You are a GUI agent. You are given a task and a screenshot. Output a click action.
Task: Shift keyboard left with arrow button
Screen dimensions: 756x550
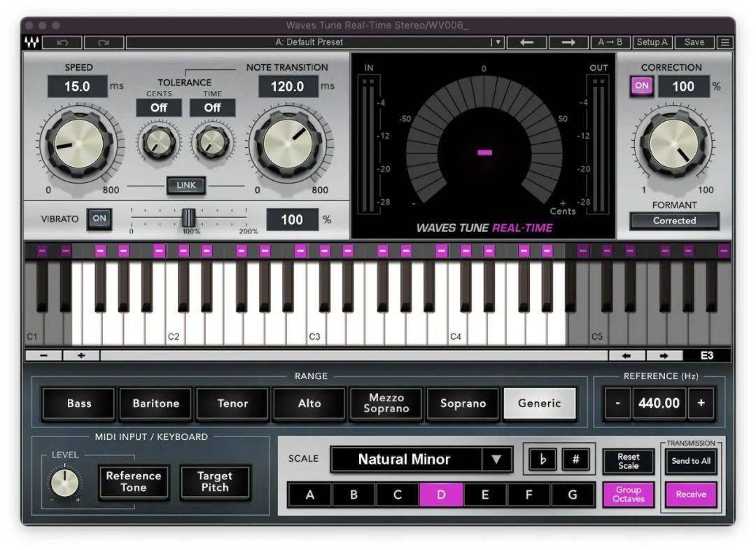[x=626, y=355]
